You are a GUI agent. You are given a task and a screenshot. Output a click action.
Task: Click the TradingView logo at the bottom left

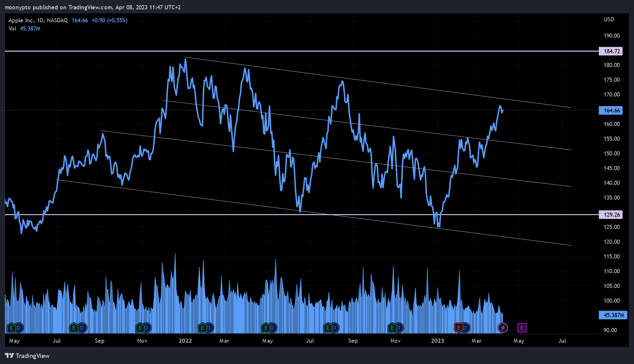pyautogui.click(x=27, y=356)
